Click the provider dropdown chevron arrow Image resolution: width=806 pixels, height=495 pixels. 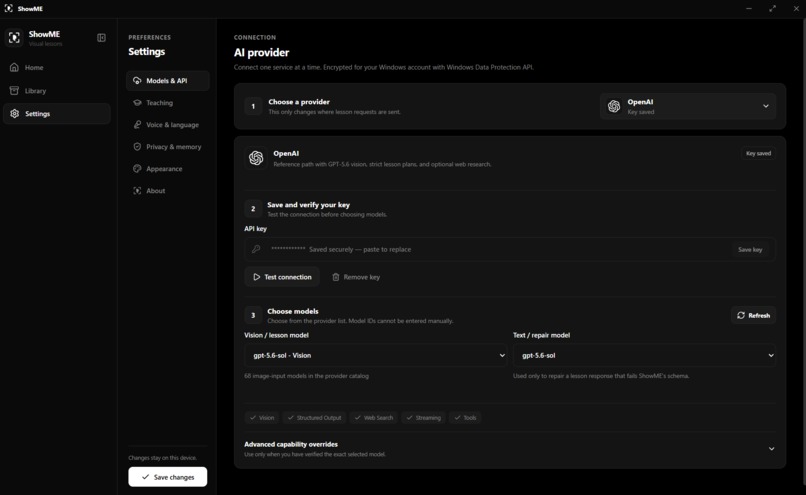pyautogui.click(x=766, y=106)
